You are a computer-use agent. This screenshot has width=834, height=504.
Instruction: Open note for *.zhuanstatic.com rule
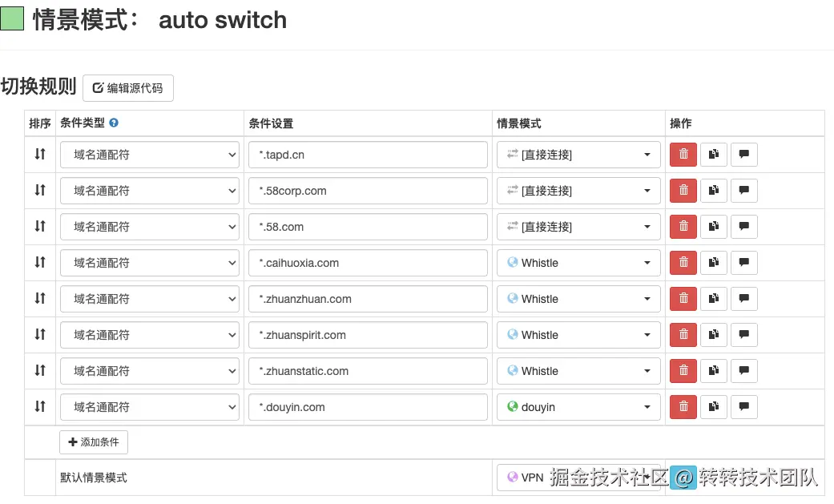pyautogui.click(x=743, y=371)
